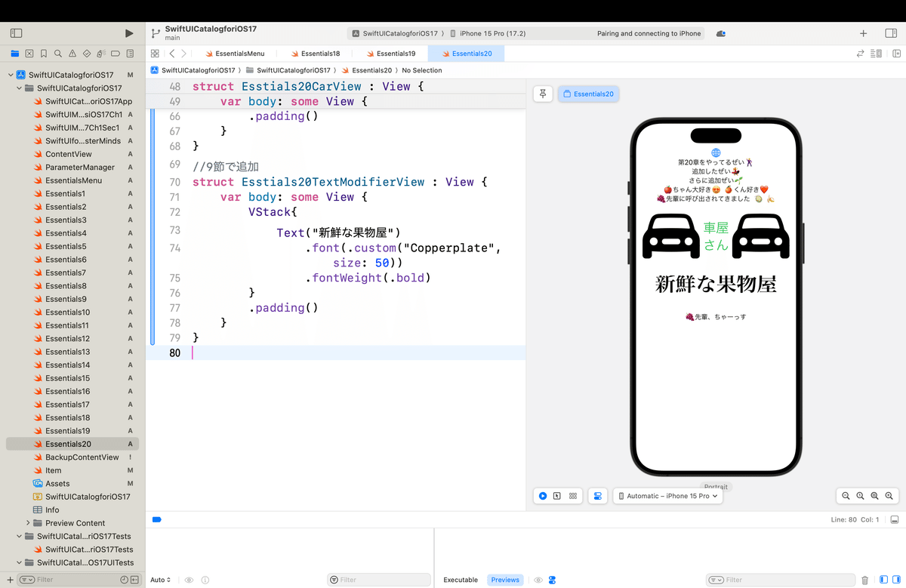
Task: Zoom in the preview canvas
Action: click(889, 496)
